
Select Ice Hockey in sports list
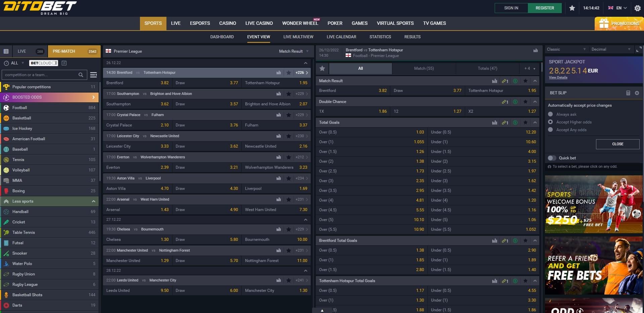pos(49,128)
